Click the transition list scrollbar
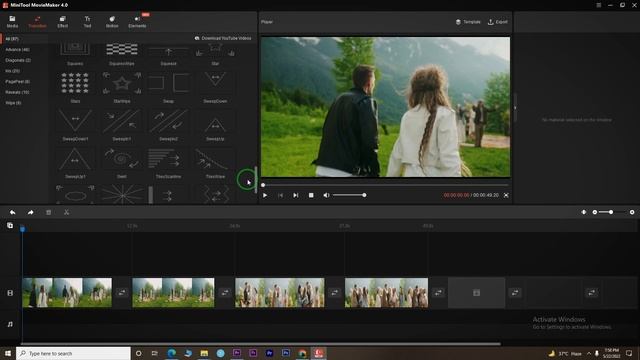 (256, 180)
